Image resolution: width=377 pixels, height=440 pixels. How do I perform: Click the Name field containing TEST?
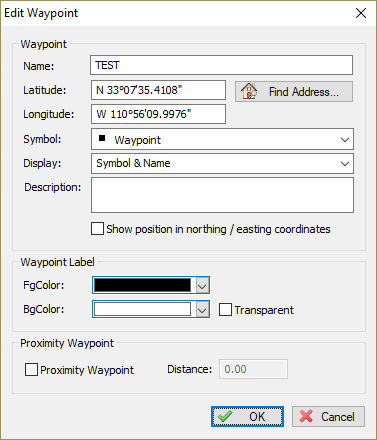pos(221,65)
